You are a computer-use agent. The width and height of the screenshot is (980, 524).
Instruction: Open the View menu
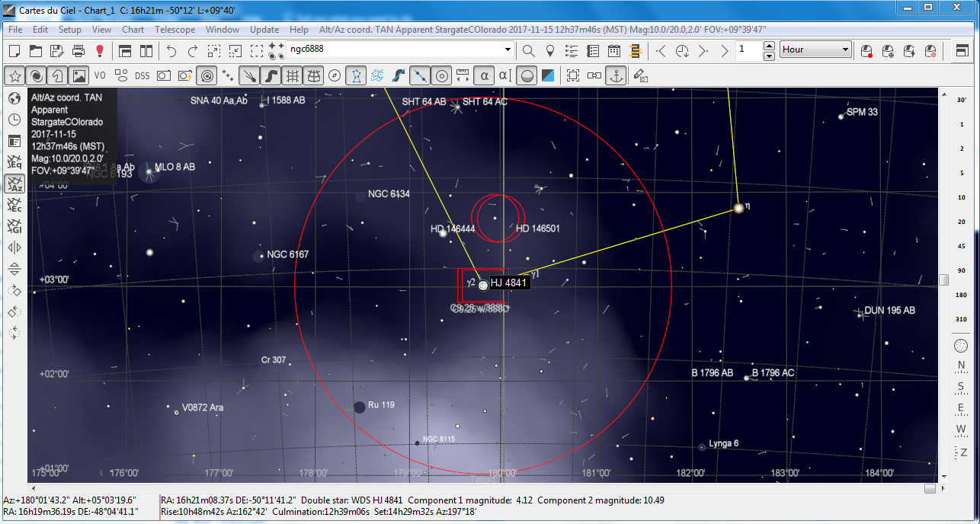101,30
